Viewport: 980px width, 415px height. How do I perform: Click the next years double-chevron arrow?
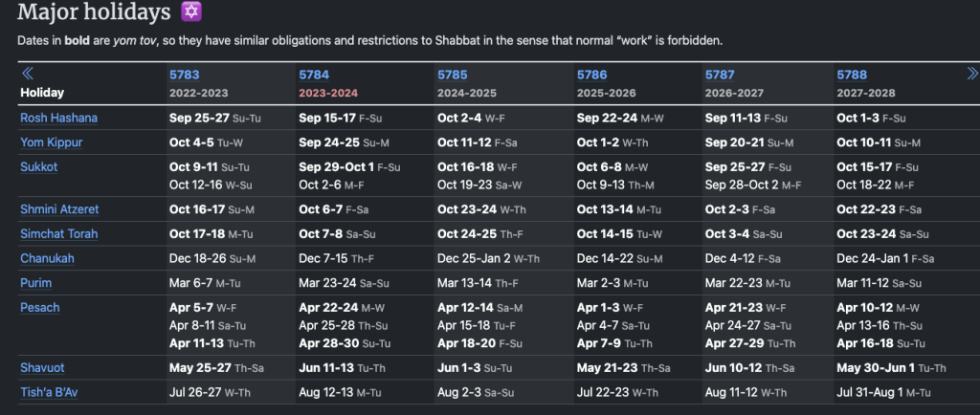point(972,74)
